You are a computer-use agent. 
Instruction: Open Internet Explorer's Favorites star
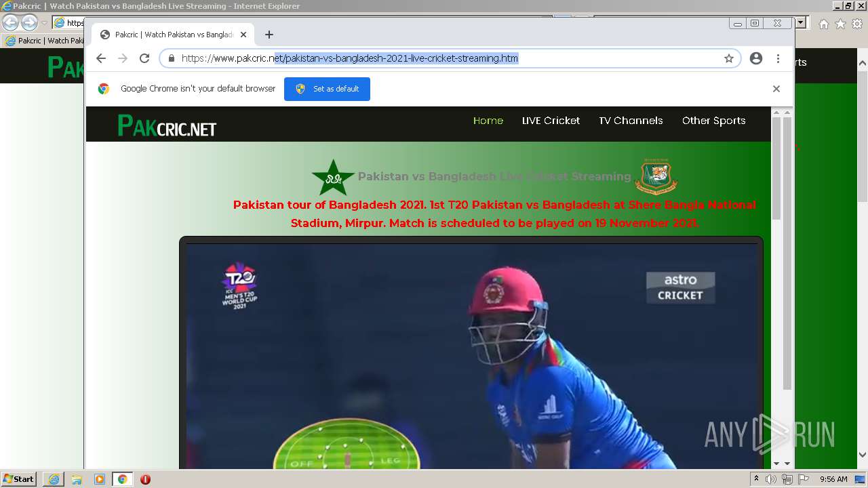[x=840, y=24]
